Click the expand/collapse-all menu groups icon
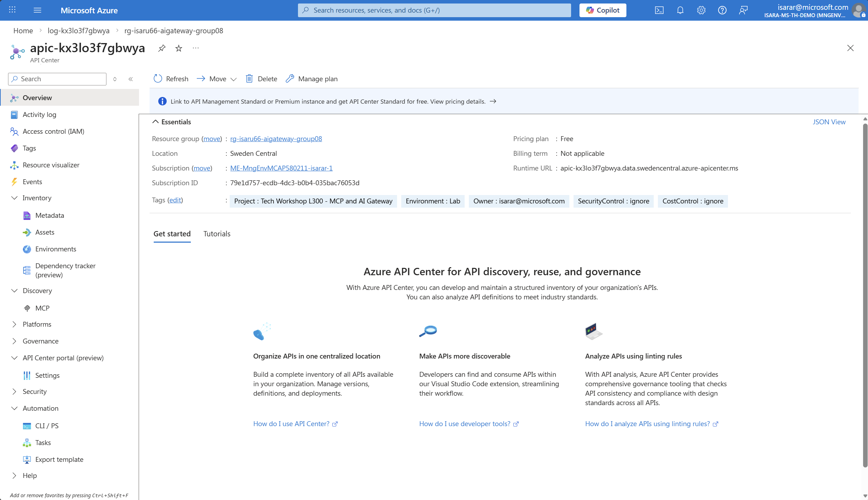 click(x=115, y=79)
